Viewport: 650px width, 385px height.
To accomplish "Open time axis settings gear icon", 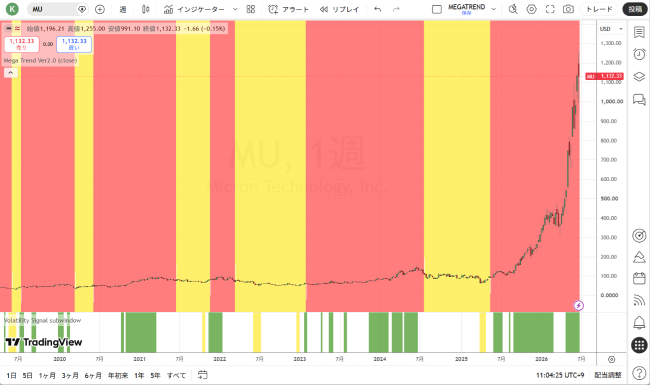I will click(x=611, y=359).
